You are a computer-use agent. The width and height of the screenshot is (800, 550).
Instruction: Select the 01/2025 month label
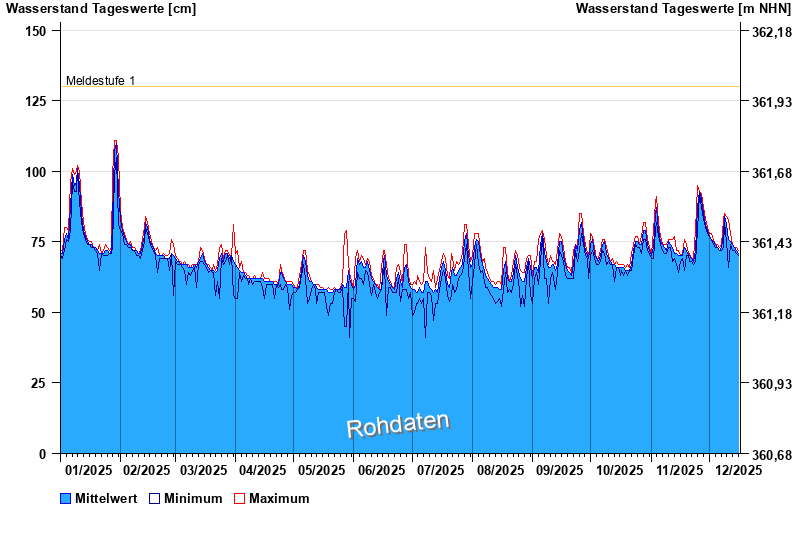pos(88,470)
